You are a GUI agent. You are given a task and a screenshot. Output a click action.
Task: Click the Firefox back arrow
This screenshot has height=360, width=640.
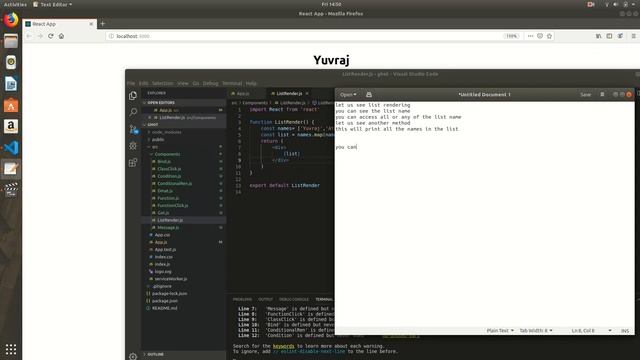29,36
